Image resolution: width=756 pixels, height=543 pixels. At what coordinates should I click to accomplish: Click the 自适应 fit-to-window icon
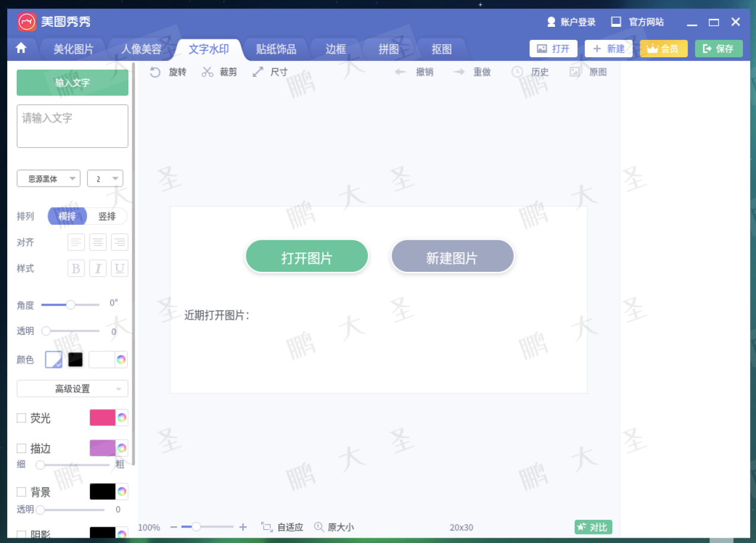tap(267, 527)
